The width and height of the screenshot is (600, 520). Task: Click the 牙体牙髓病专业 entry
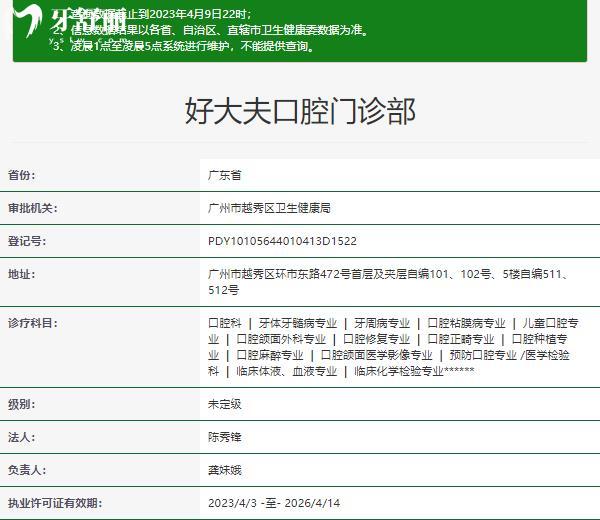click(x=298, y=323)
